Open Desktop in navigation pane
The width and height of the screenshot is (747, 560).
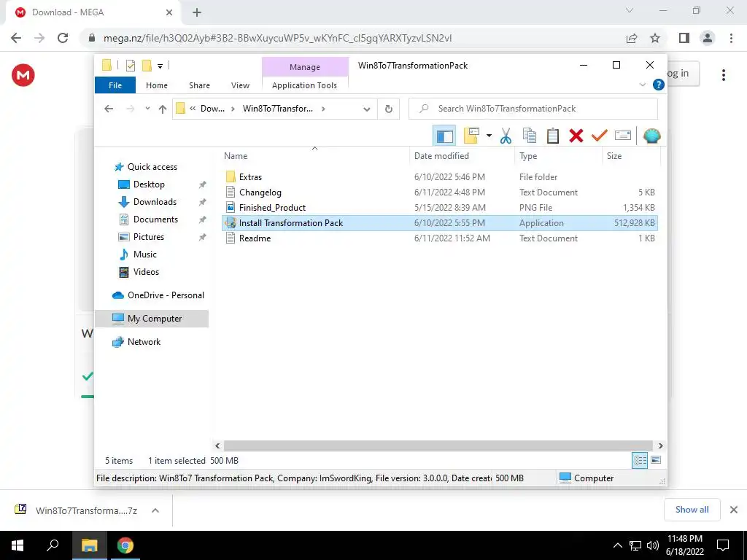pos(149,184)
